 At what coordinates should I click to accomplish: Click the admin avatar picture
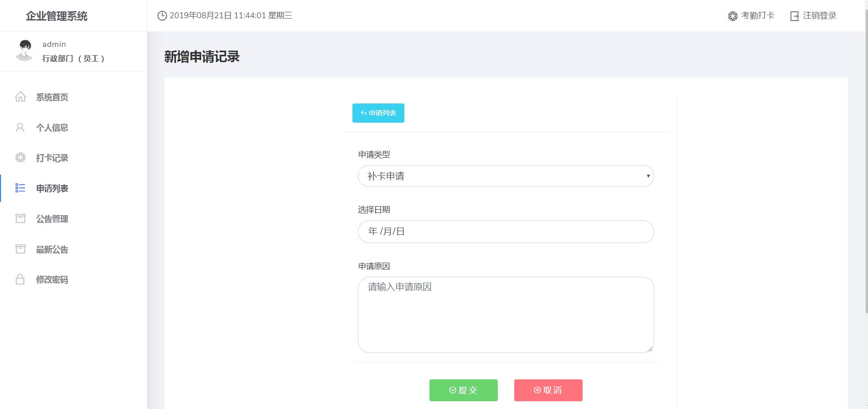(x=24, y=51)
